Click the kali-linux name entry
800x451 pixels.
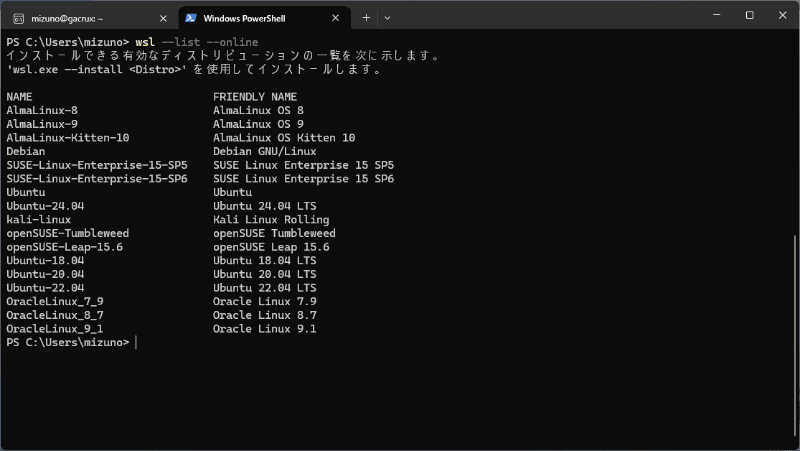39,220
